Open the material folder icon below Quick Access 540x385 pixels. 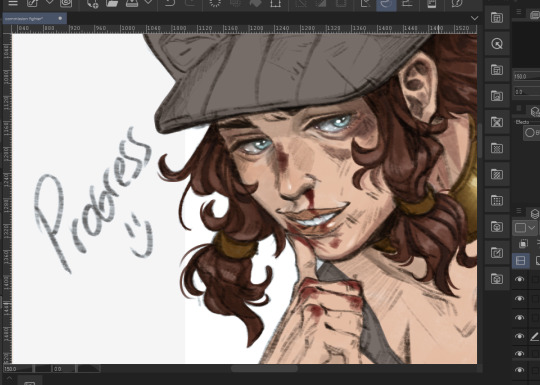coord(497,70)
